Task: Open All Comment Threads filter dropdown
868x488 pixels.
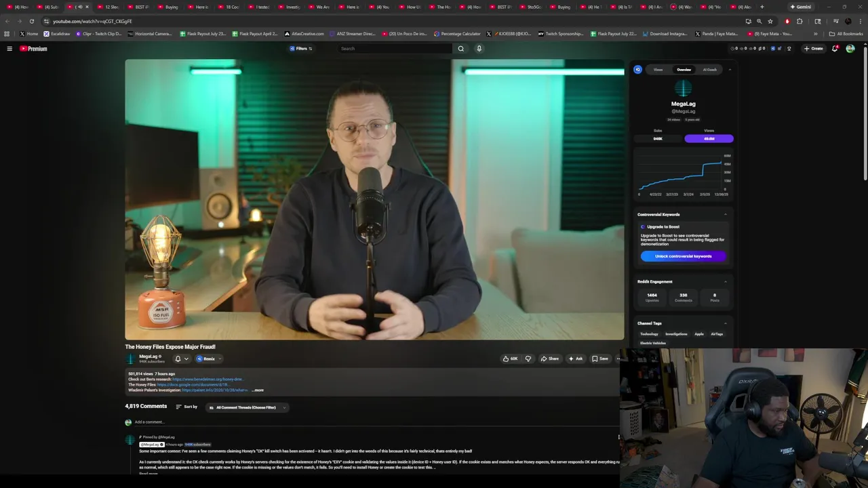Action: (x=248, y=407)
